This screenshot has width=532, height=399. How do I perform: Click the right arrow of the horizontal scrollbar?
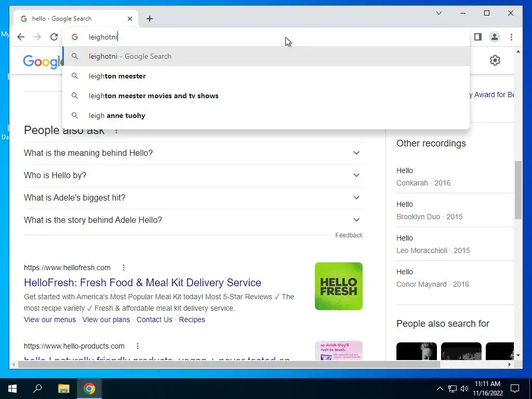tap(510, 364)
